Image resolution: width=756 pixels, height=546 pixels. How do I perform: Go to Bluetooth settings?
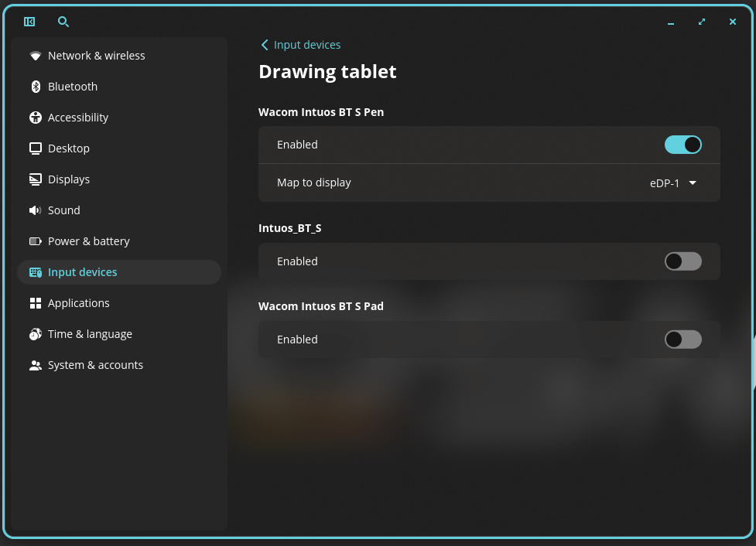pyautogui.click(x=119, y=87)
